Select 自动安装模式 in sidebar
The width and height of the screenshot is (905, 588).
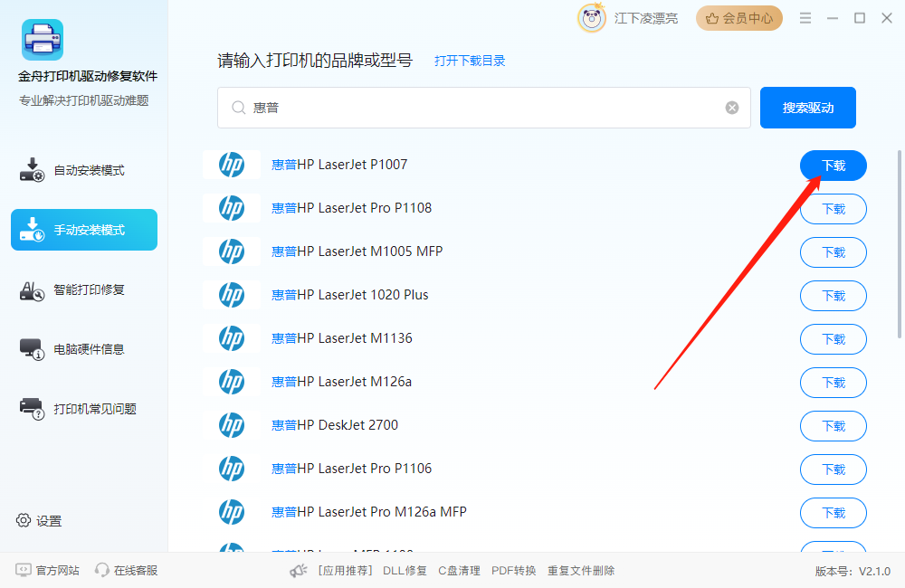click(84, 170)
